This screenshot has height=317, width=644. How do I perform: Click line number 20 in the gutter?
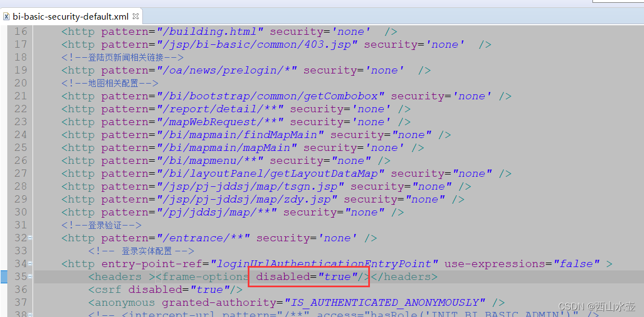(20, 83)
